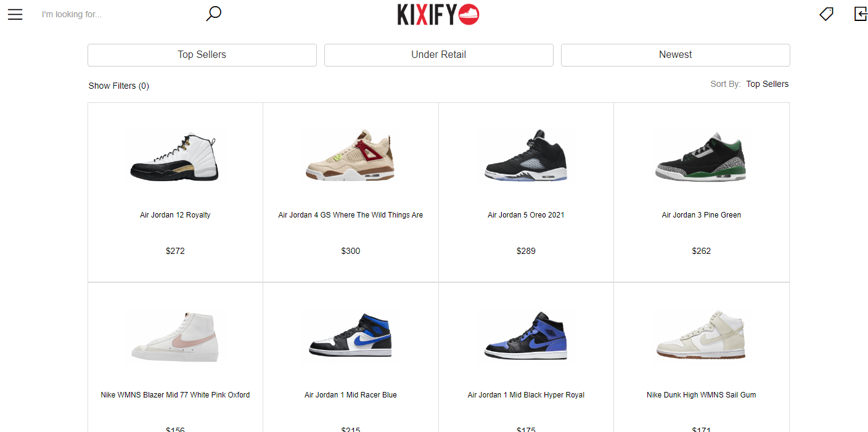Open the hamburger menu icon
The height and width of the screenshot is (432, 868).
point(15,14)
